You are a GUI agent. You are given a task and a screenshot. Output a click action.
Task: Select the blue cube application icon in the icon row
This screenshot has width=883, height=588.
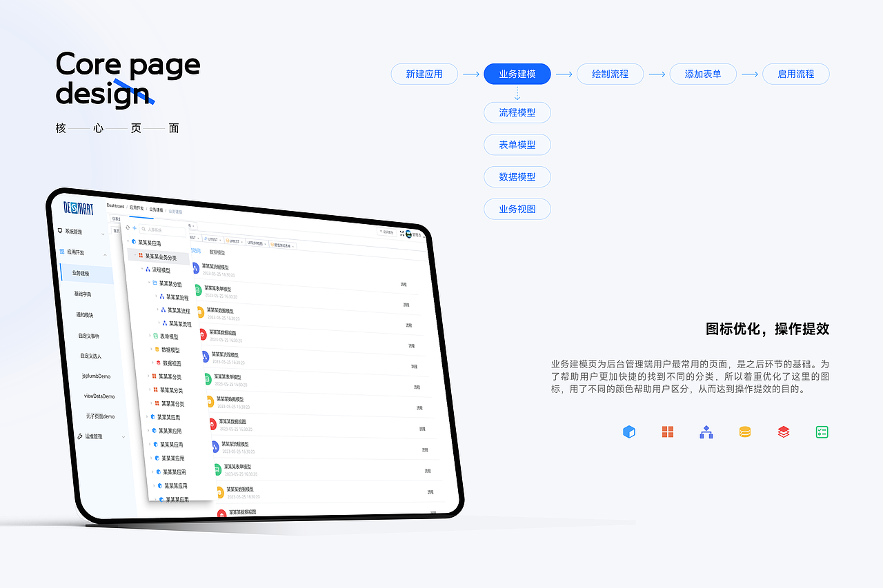point(628,432)
